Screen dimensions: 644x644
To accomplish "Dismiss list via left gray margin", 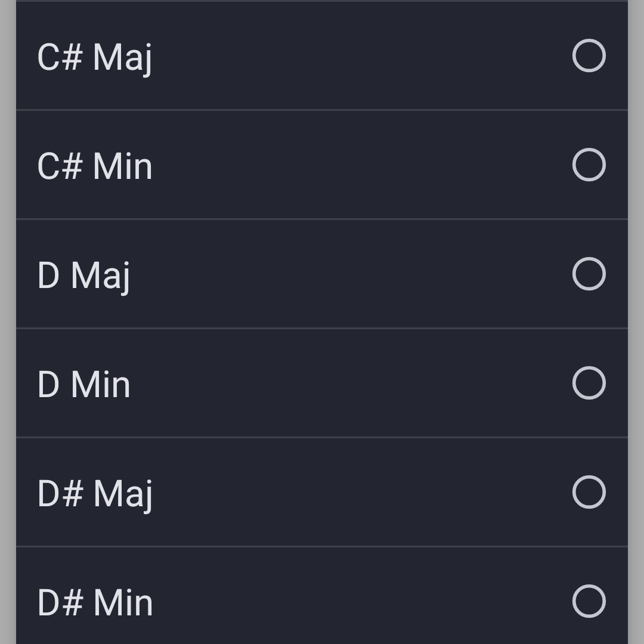I will click(8, 322).
